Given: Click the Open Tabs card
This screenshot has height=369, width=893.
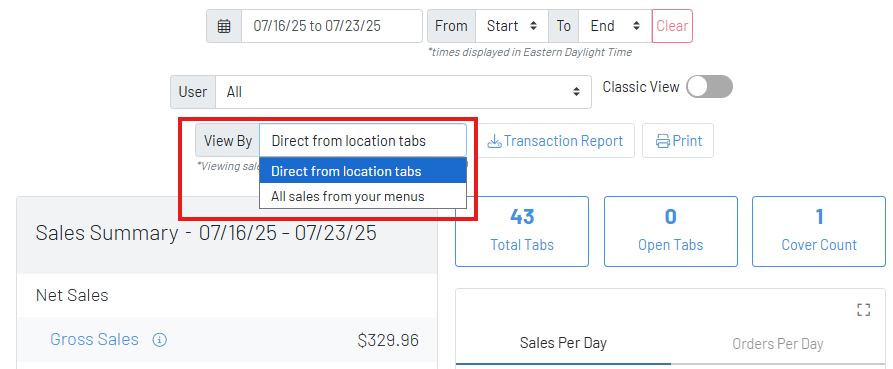Looking at the screenshot, I should click(670, 231).
